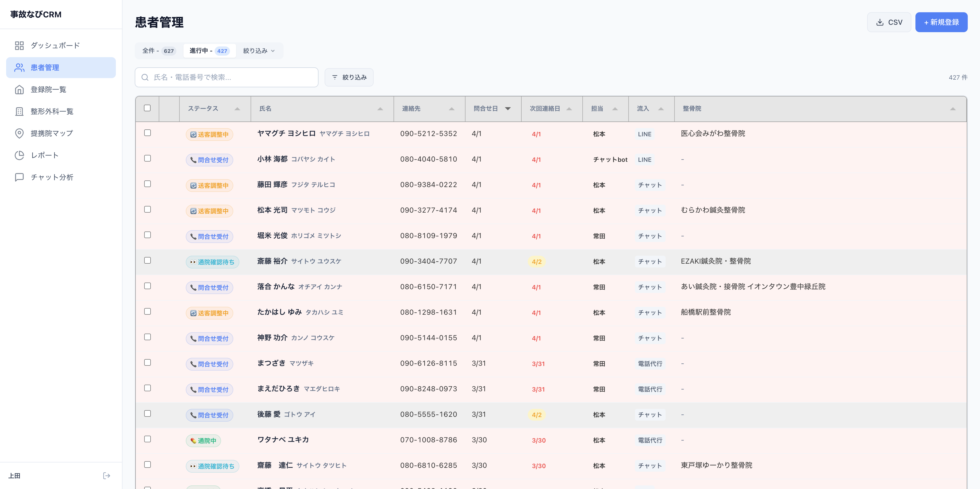Check the row checkbox for ヤマグチ ヨシヒロ
This screenshot has height=489, width=980.
[148, 133]
